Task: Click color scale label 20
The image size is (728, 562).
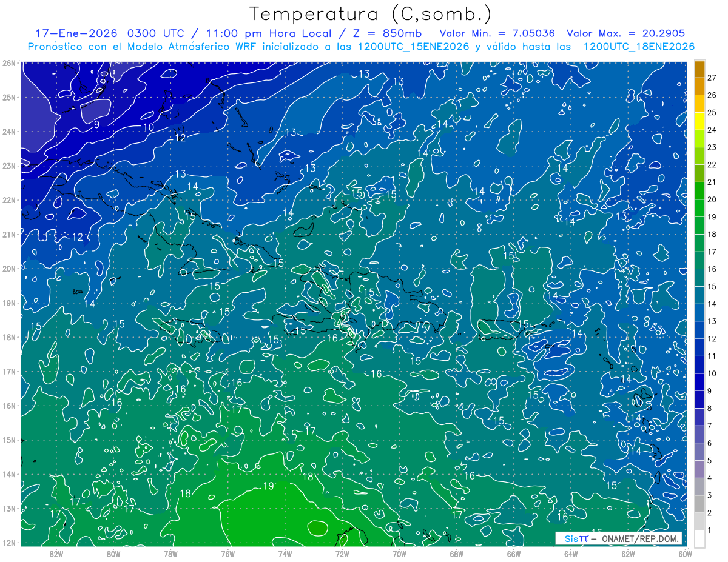Action: 712,199
